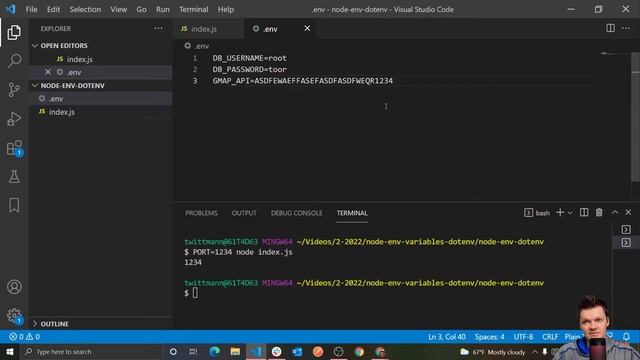640x360 pixels.
Task: Open the Run and Debug view
Action: click(14, 119)
